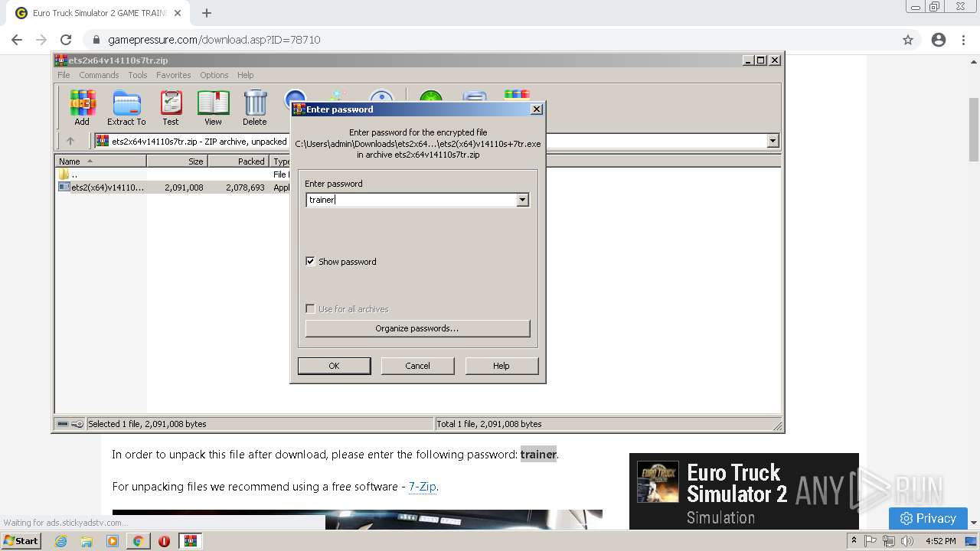Click the browser address bar URL
Image resolution: width=980 pixels, height=551 pixels.
(214, 40)
